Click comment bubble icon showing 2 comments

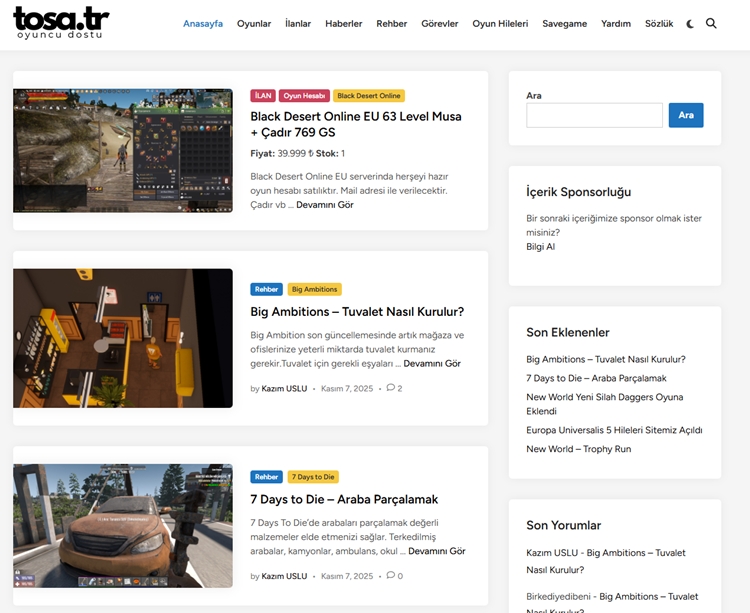coord(391,388)
